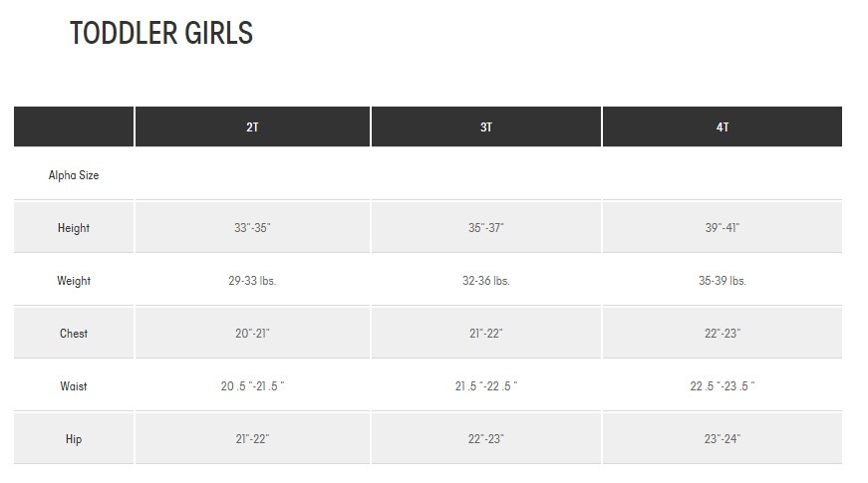Click the 32-36 lbs. weight cell
Screen dimensions: 868x483
(486, 281)
